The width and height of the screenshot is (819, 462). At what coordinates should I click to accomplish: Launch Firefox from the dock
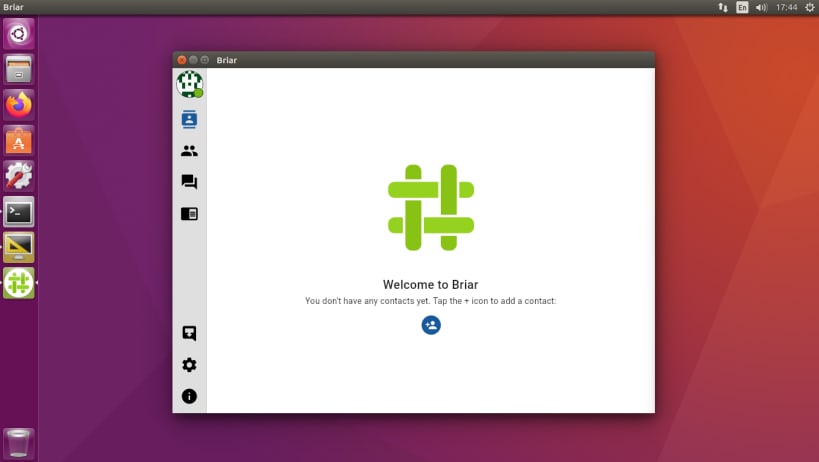pos(19,105)
